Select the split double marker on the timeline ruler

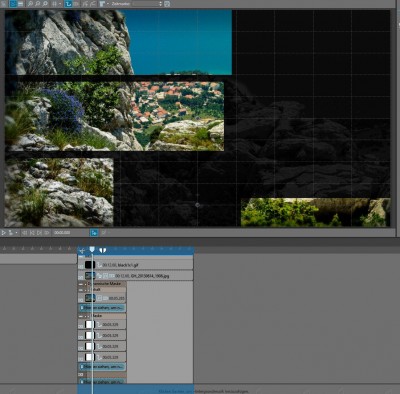point(102,250)
